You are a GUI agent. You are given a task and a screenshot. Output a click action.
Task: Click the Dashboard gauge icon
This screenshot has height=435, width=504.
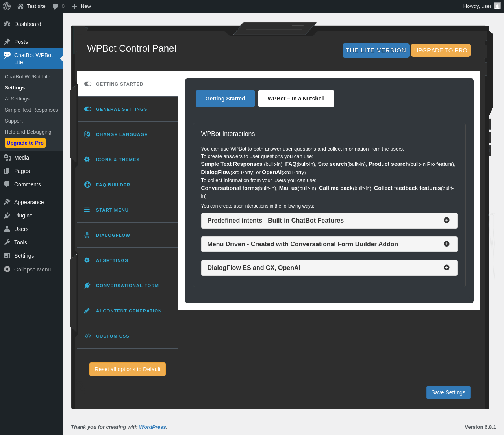[7, 24]
